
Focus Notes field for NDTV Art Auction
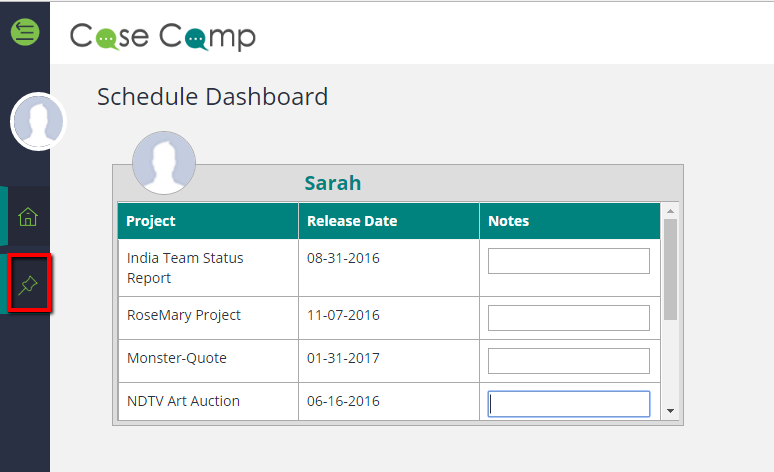click(569, 404)
